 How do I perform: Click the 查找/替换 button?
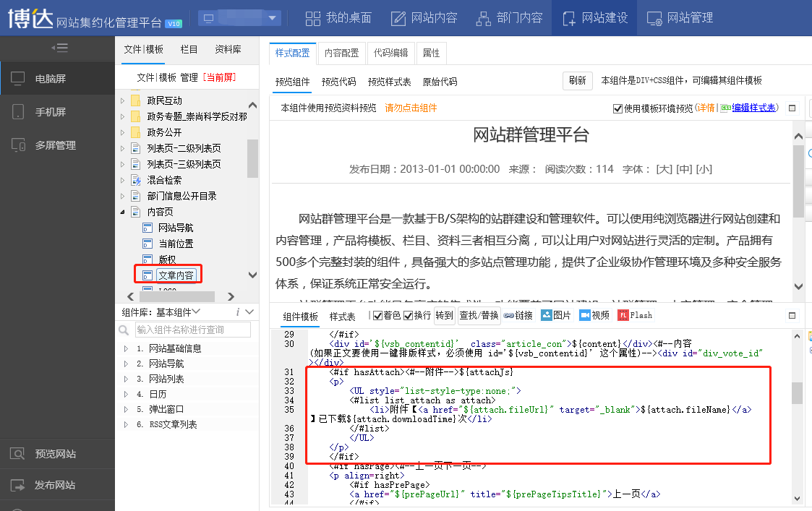point(479,315)
